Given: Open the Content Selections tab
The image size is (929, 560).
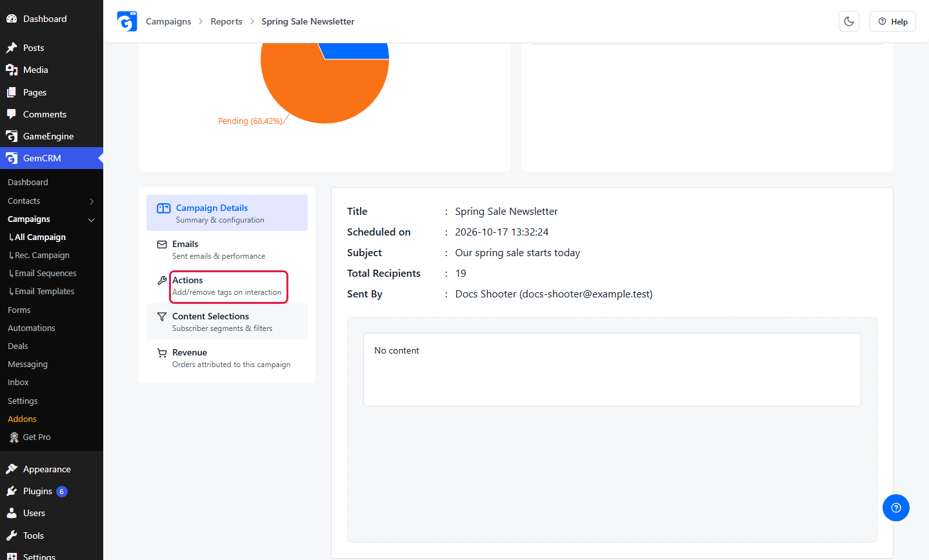Looking at the screenshot, I should pos(227,321).
